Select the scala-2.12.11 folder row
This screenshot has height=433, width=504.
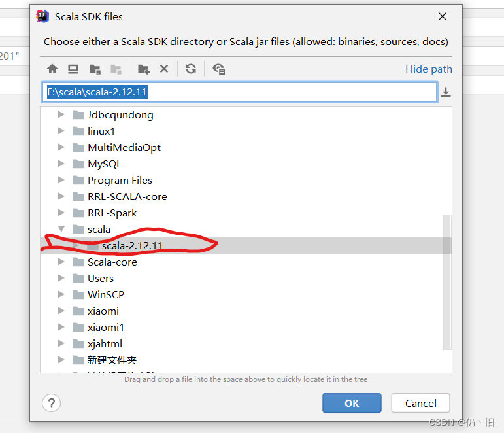pyautogui.click(x=246, y=246)
